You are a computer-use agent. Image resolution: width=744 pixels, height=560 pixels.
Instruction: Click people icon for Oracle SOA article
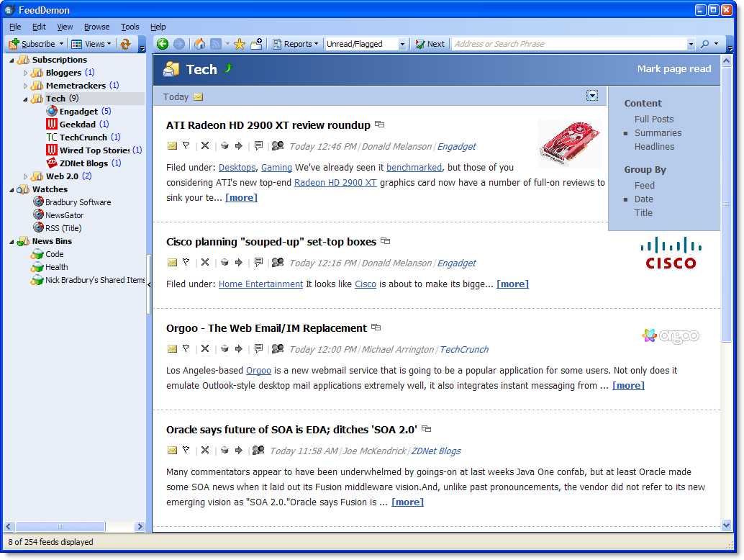pos(258,451)
